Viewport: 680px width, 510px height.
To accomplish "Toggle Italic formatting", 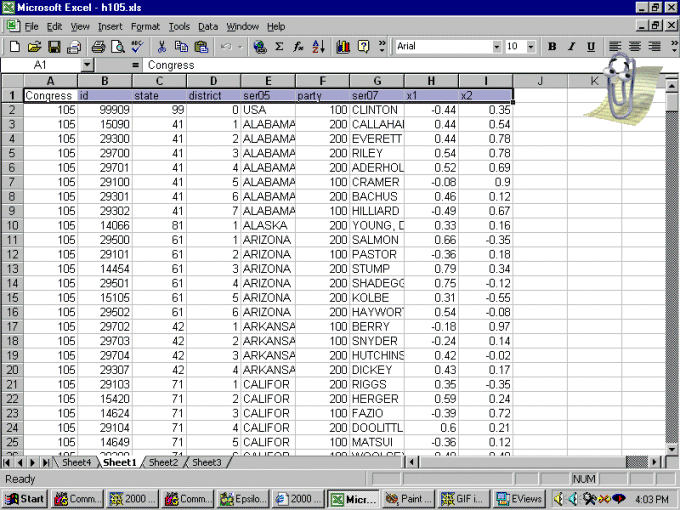I will (571, 47).
